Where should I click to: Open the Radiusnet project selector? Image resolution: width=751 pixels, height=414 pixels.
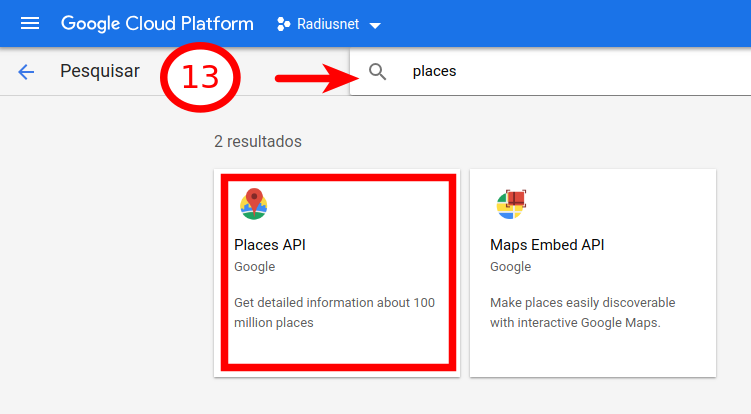[329, 24]
